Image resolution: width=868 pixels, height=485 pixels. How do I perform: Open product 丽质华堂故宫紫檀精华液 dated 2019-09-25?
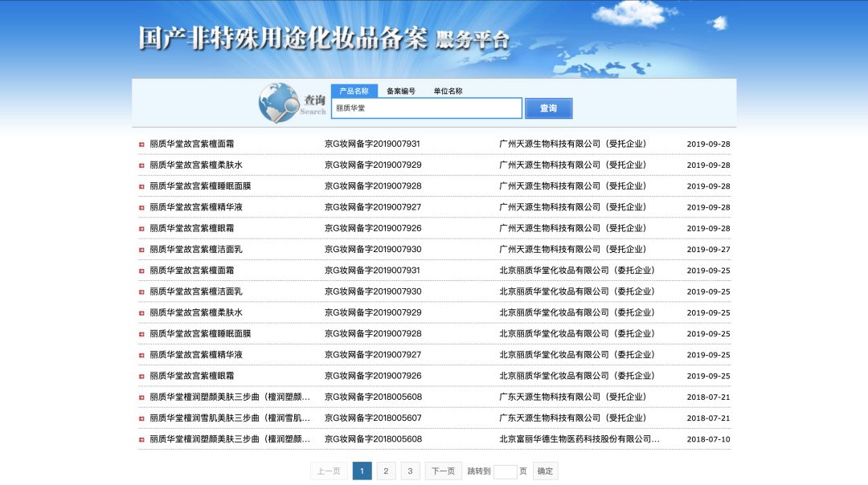tap(196, 354)
